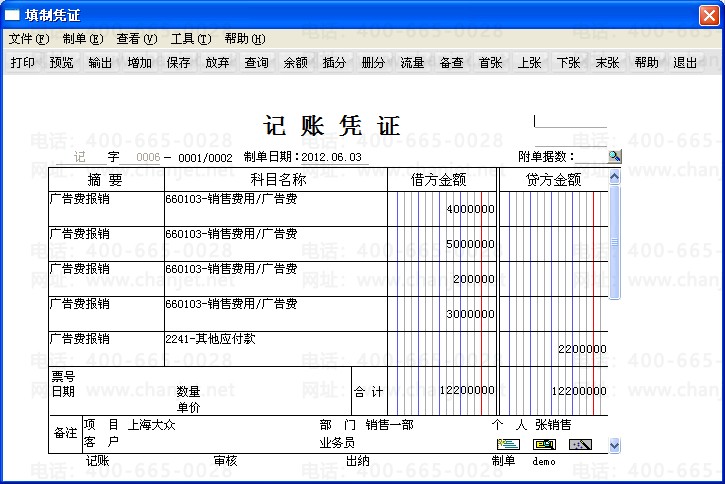Click the 摘要 column header
This screenshot has height=484, width=725.
click(106, 179)
